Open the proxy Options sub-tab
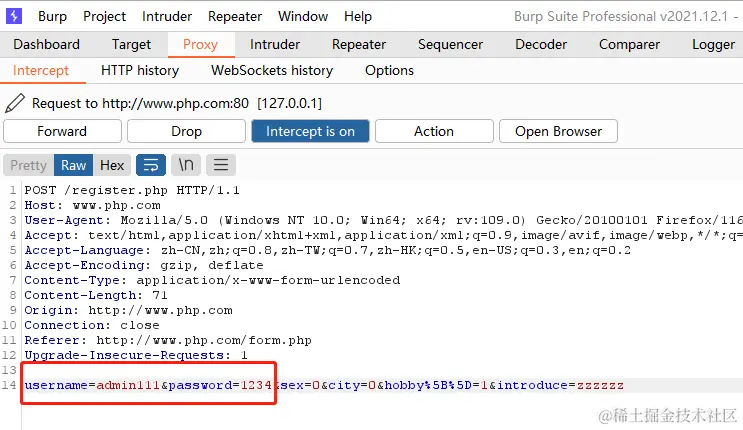The width and height of the screenshot is (743, 430). [x=390, y=71]
